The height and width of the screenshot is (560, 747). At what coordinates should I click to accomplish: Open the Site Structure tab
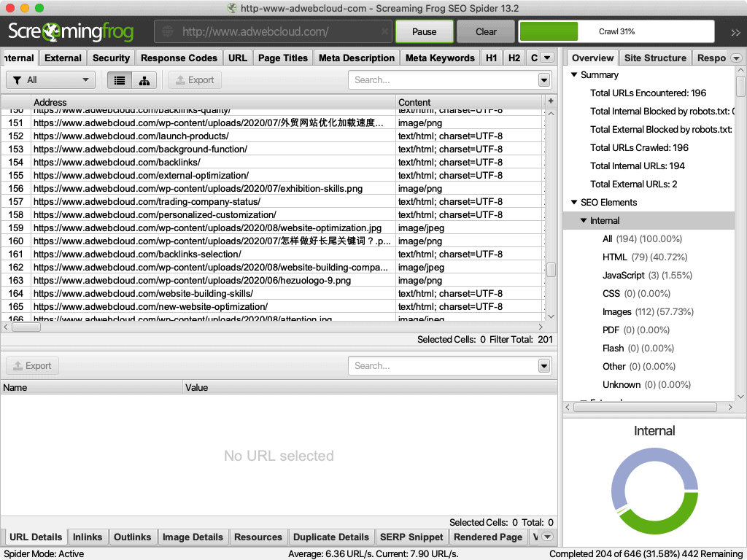[x=655, y=58]
